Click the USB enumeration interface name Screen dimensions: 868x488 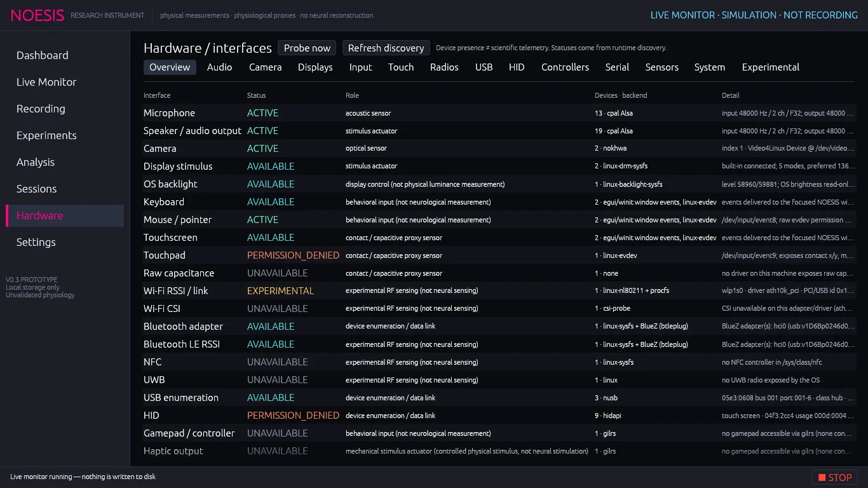181,398
